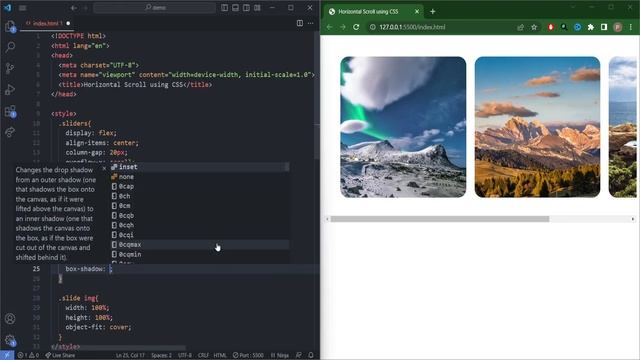Click the page horizontal scrollbar thumb
The image size is (640, 360).
[440, 219]
